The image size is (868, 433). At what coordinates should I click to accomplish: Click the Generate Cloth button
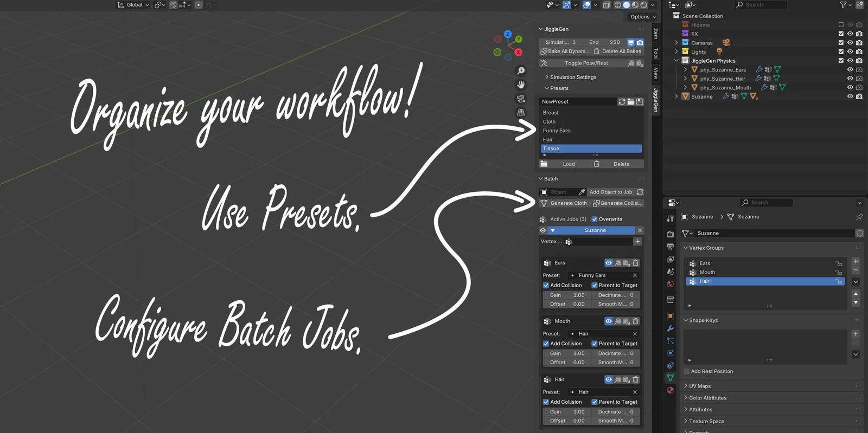(564, 203)
